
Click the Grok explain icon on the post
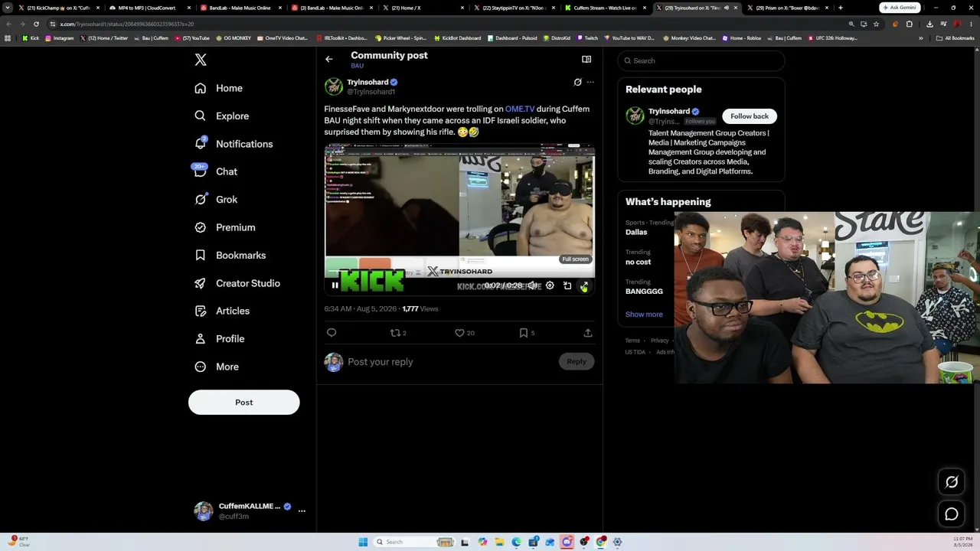pyautogui.click(x=578, y=82)
